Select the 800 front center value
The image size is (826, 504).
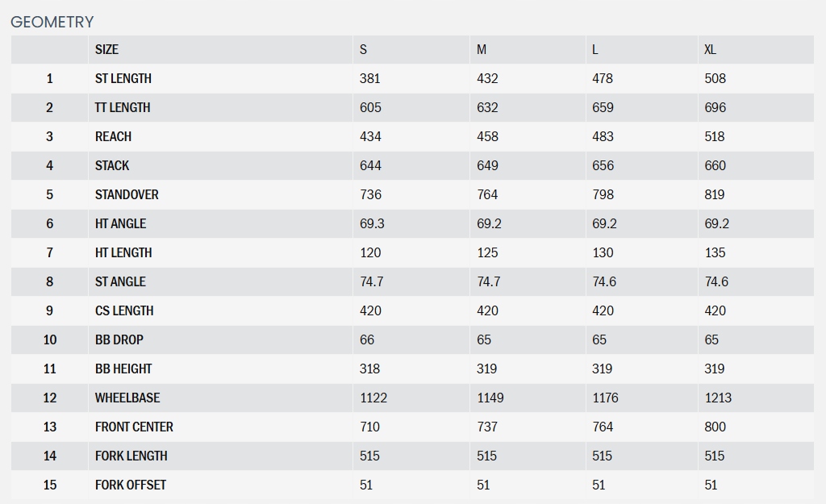coord(715,427)
